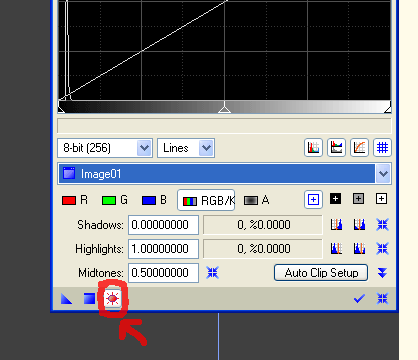
Task: Click the circled real-time preview icon
Action: [x=112, y=298]
